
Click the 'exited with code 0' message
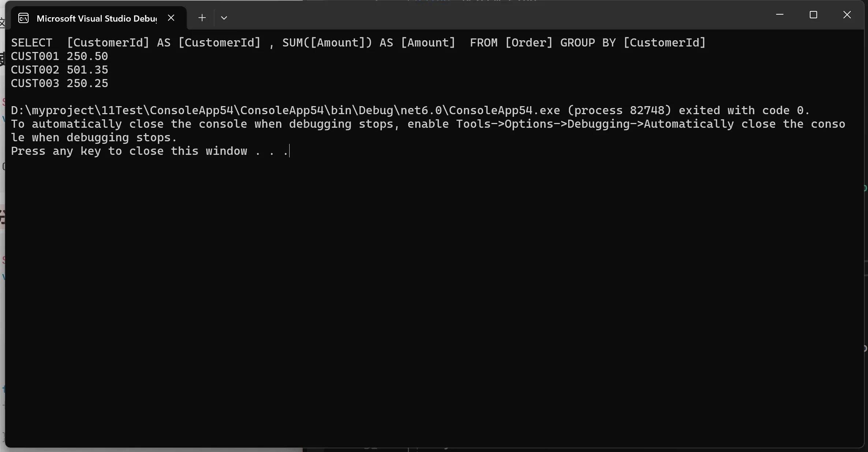click(x=744, y=111)
